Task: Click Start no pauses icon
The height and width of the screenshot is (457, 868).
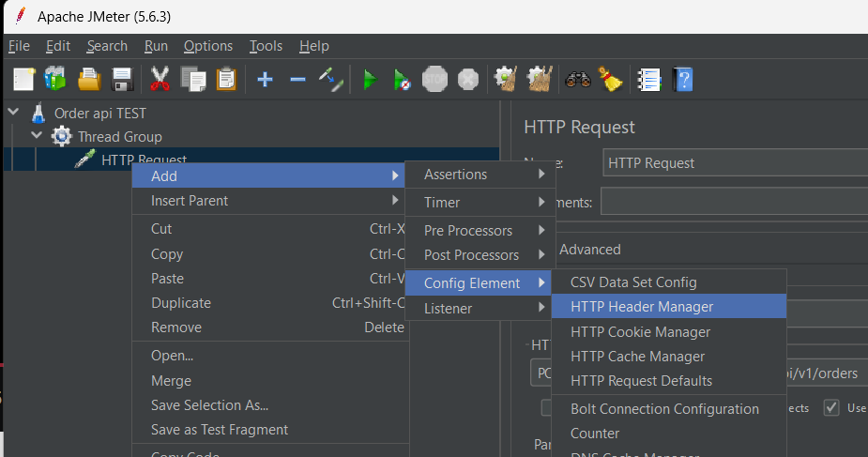Action: click(403, 80)
